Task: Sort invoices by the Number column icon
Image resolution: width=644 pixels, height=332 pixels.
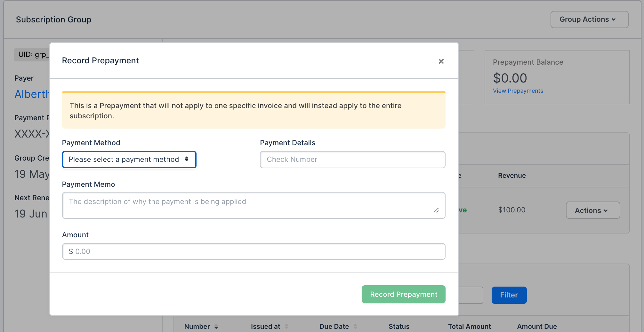Action: [216, 327]
